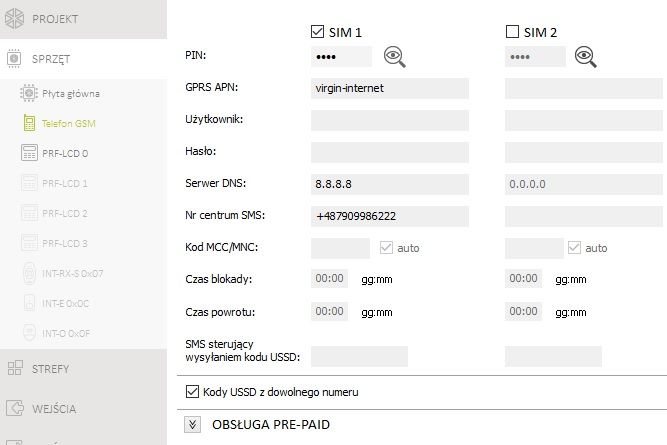Select INT-RX-S 0x07 in the tree
This screenshot has width=667, height=445.
(72, 274)
